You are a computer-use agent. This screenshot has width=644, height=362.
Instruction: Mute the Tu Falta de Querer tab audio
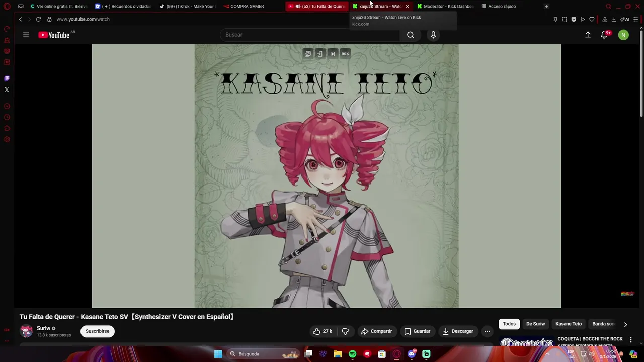(298, 6)
